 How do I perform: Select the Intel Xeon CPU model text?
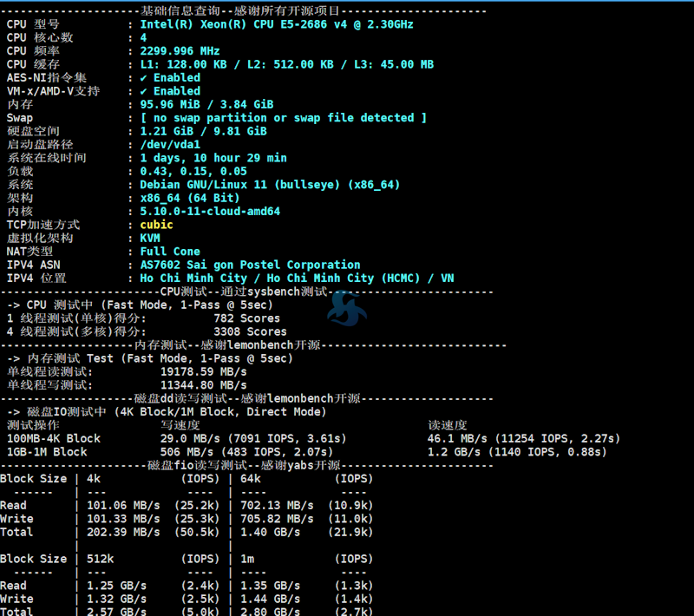coord(276,24)
